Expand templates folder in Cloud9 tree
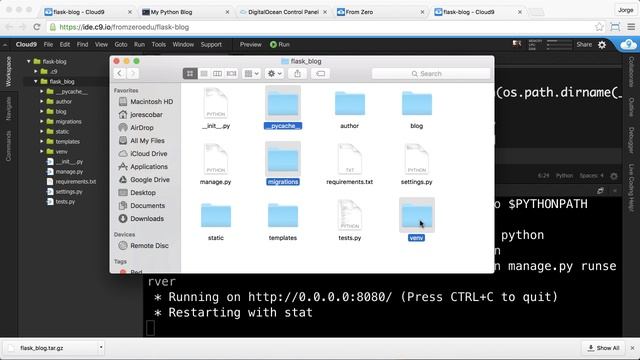640x360 pixels. [42, 142]
